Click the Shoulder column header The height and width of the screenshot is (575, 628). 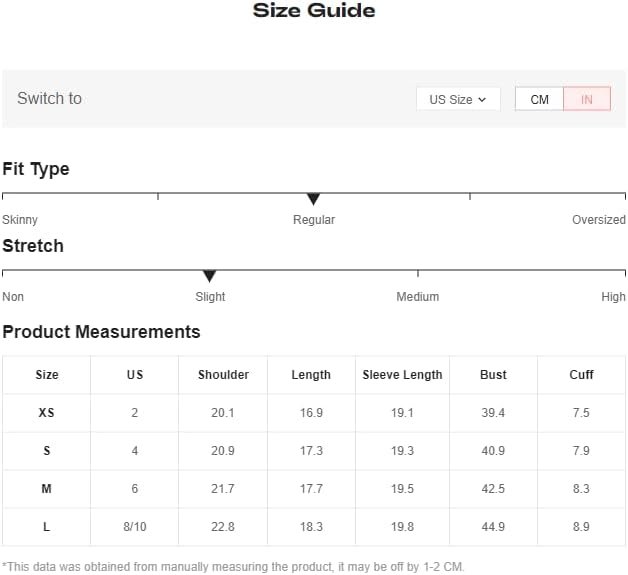(223, 375)
